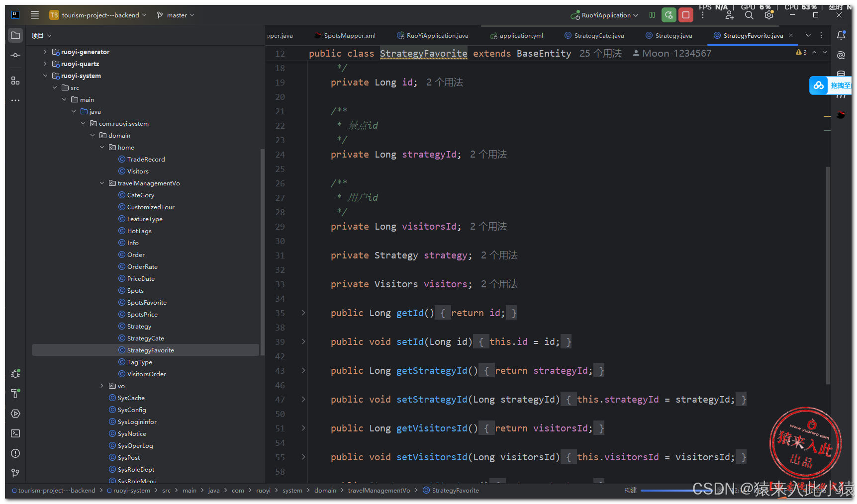
Task: Stop the running application
Action: coord(686,15)
